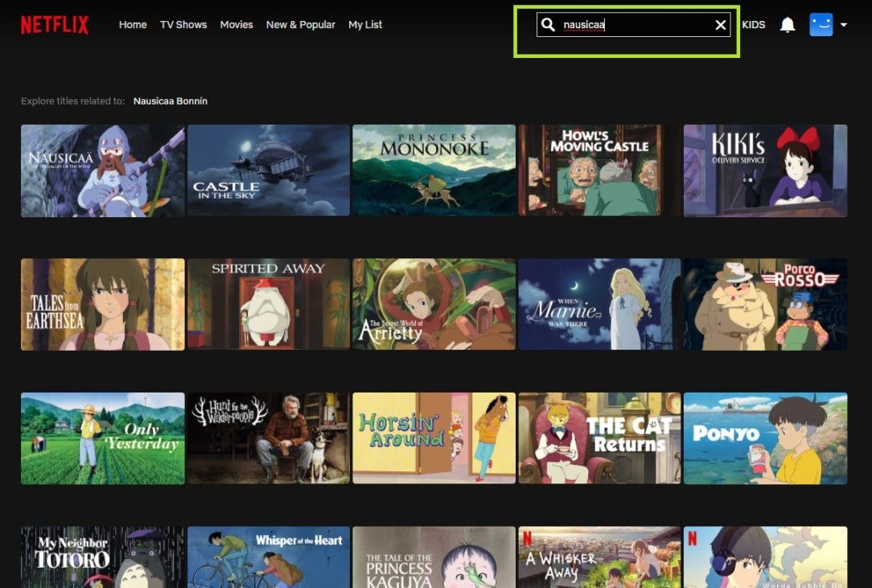Select My Neighbor Totoro
The width and height of the screenshot is (872, 588).
(102, 557)
